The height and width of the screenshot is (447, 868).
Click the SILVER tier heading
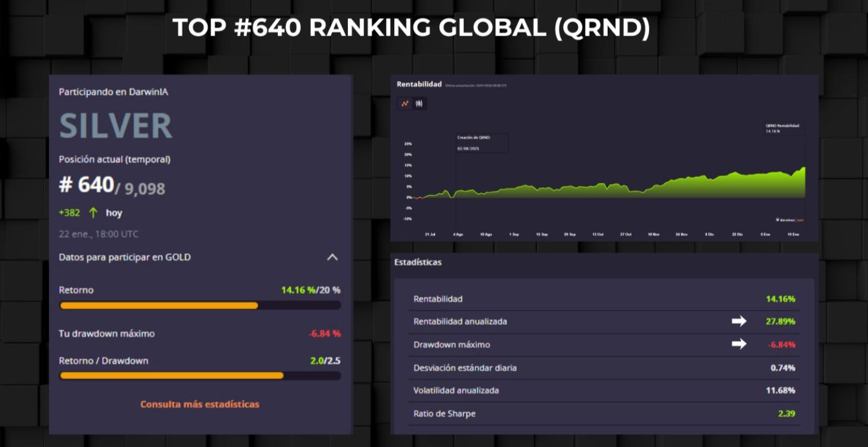tap(115, 126)
